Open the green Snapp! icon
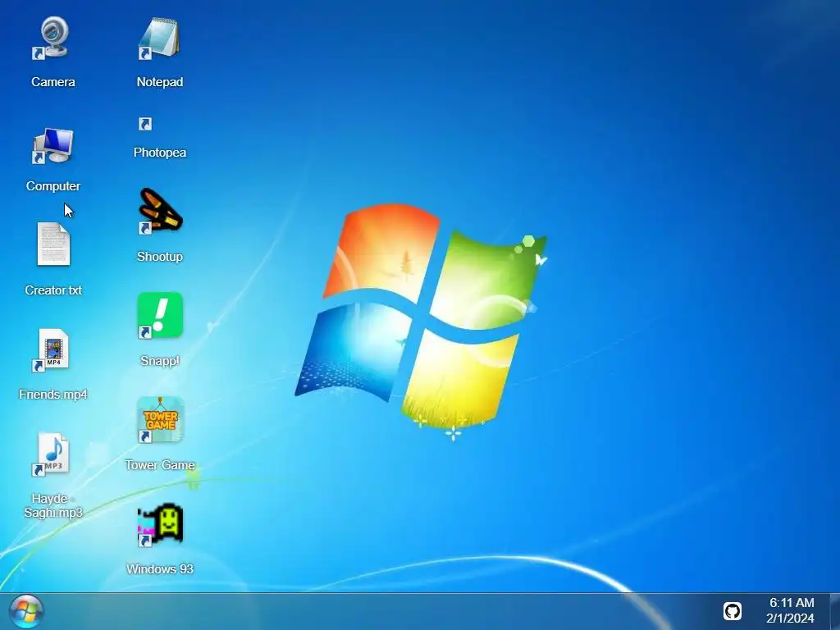Viewport: 840px width, 630px height. (160, 316)
